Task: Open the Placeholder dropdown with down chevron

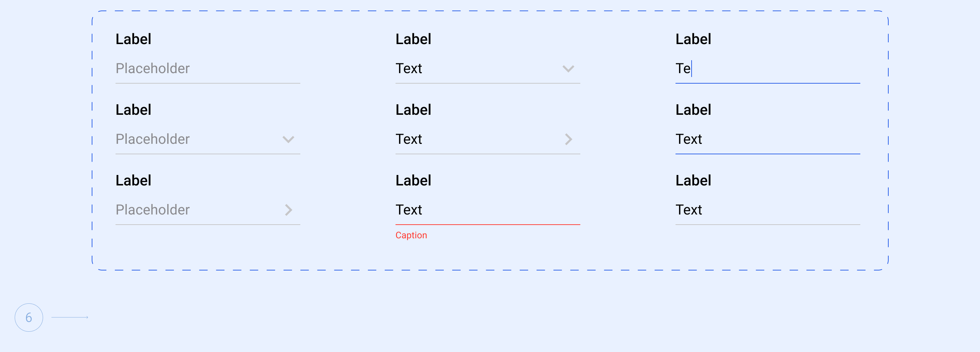Action: click(198, 140)
